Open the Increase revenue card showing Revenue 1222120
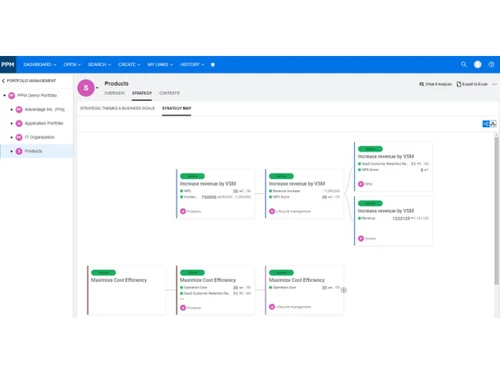This screenshot has width=500, height=375. [393, 221]
